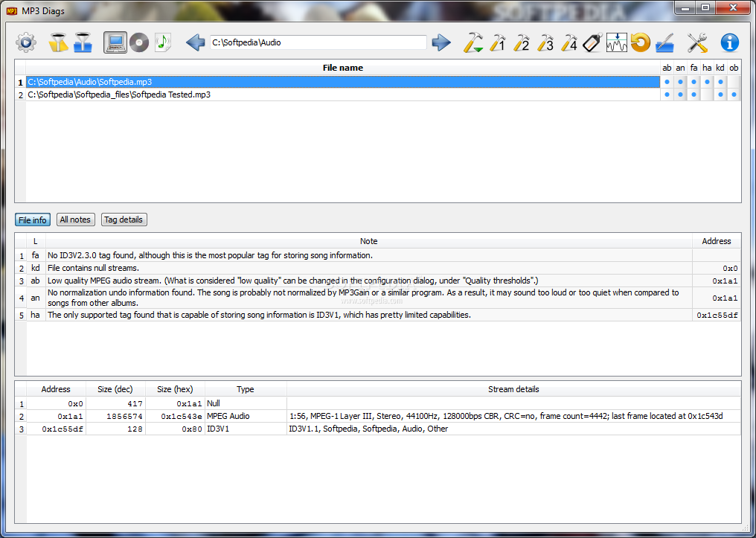Click the 'ob' dot for Softpedia Tested.mp3
Image resolution: width=756 pixels, height=538 pixels.
point(734,95)
